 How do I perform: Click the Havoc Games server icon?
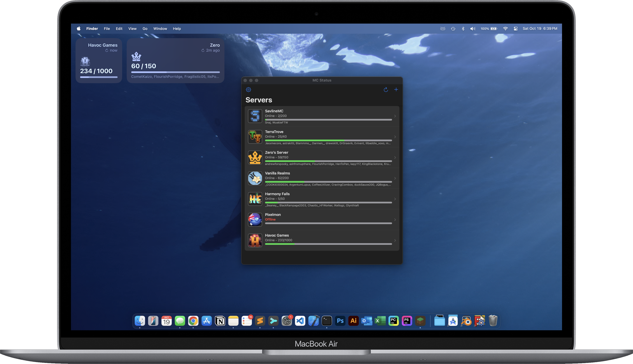255,240
